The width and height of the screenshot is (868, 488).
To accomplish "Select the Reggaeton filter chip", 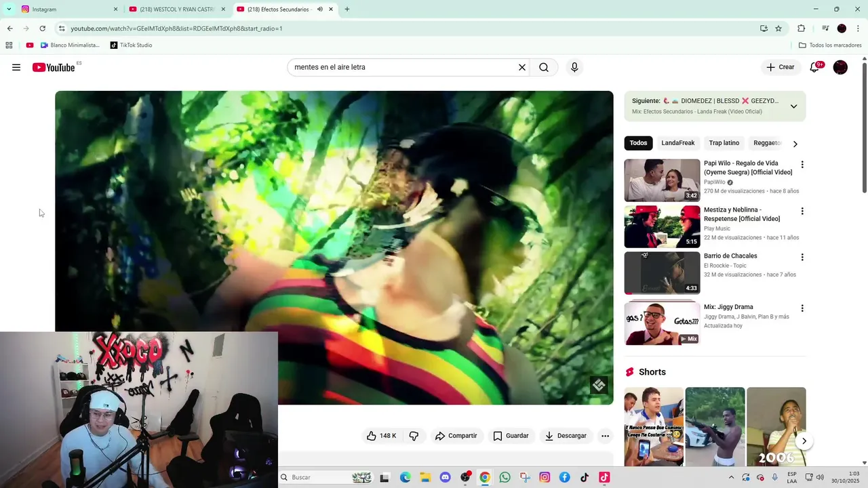I will [768, 143].
